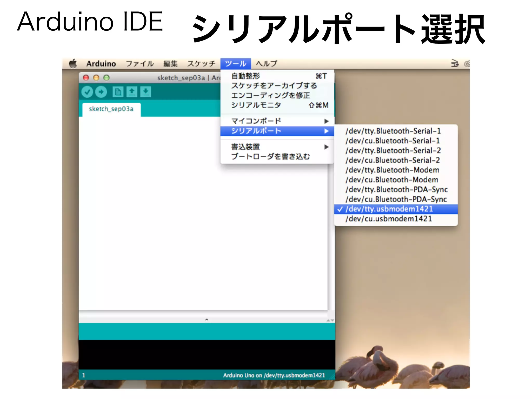The width and height of the screenshot is (532, 399).
Task: Switch to the sketch_sep03a tab
Action: (x=111, y=109)
